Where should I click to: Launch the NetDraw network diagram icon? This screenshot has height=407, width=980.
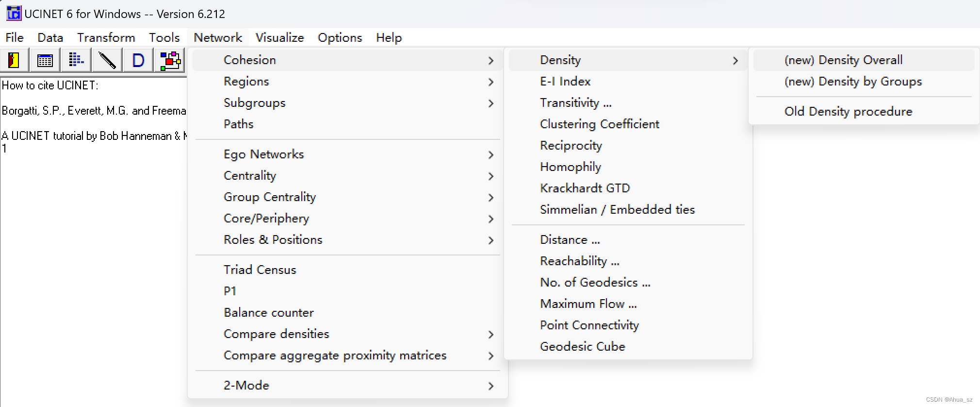170,61
